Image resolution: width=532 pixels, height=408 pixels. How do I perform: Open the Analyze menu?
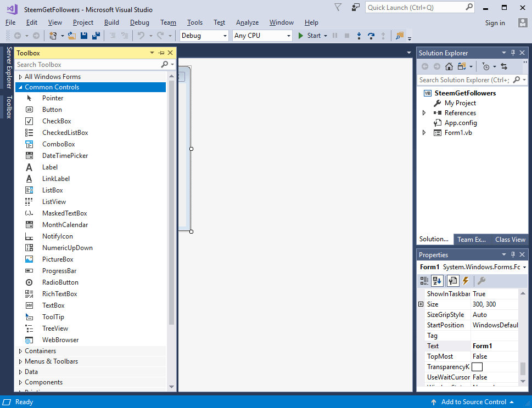click(x=248, y=22)
